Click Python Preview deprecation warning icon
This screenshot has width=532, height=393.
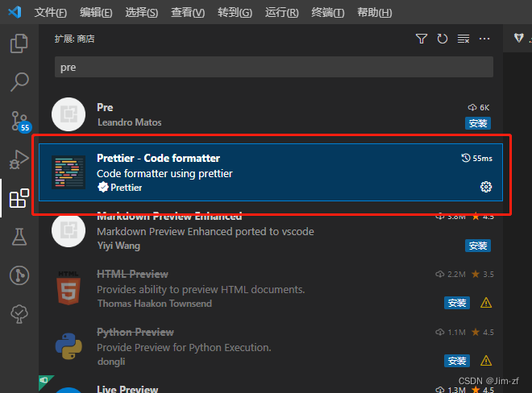[x=486, y=361]
